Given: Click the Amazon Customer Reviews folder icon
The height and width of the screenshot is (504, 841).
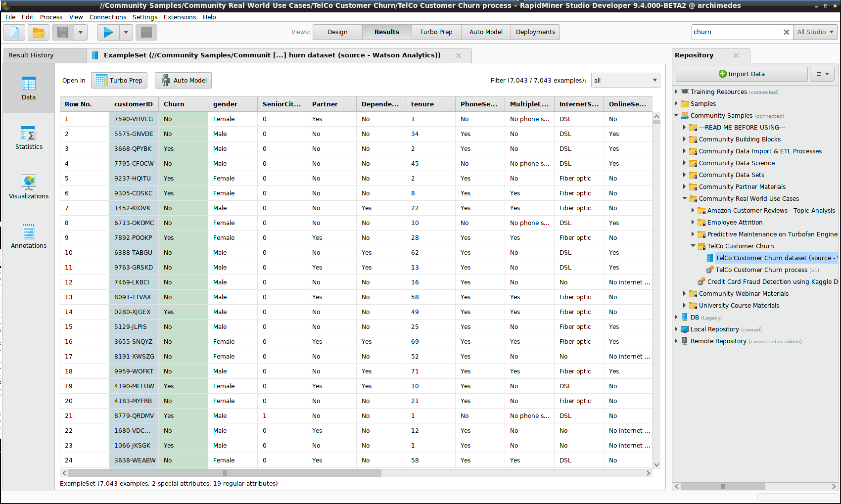Looking at the screenshot, I should [x=701, y=211].
